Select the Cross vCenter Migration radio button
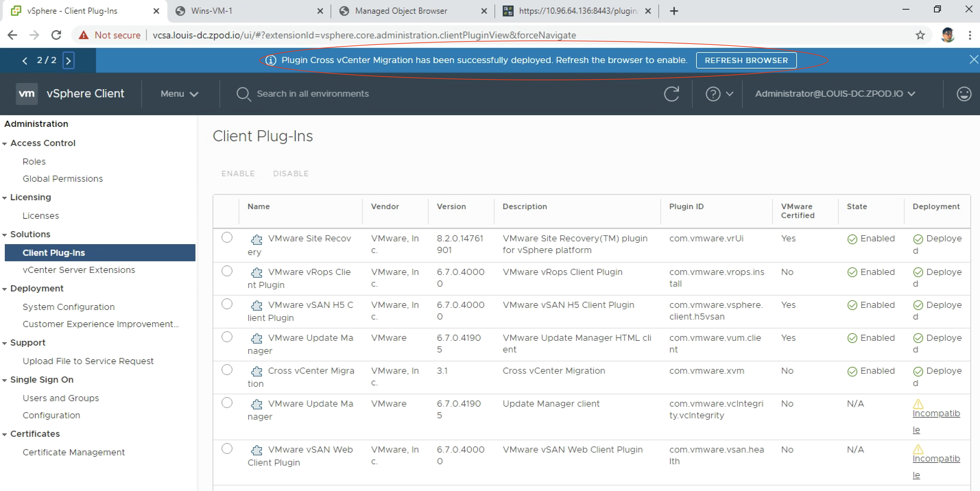 [227, 370]
